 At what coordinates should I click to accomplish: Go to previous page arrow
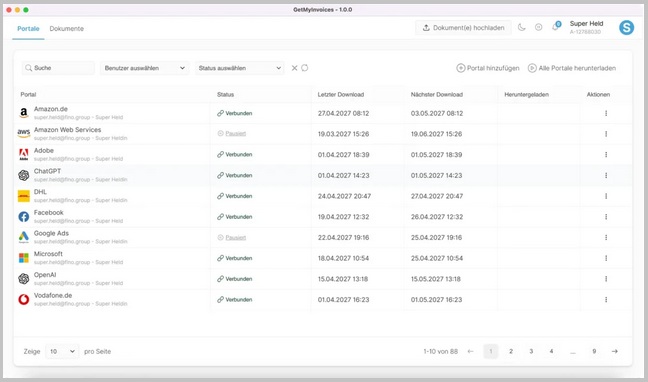pos(470,351)
